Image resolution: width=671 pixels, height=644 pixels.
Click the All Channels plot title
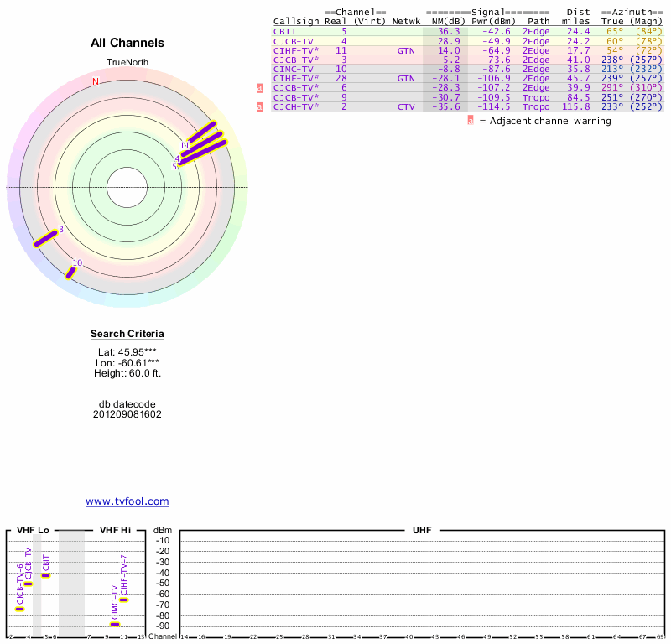[x=127, y=43]
